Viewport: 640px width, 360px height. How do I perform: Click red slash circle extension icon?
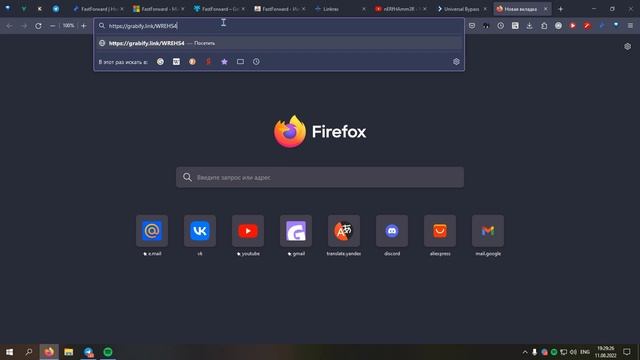[587, 26]
